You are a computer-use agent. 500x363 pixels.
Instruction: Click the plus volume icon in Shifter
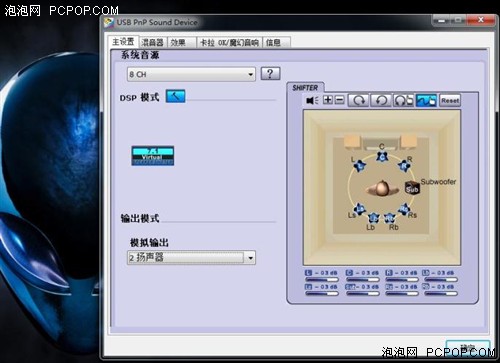[328, 100]
